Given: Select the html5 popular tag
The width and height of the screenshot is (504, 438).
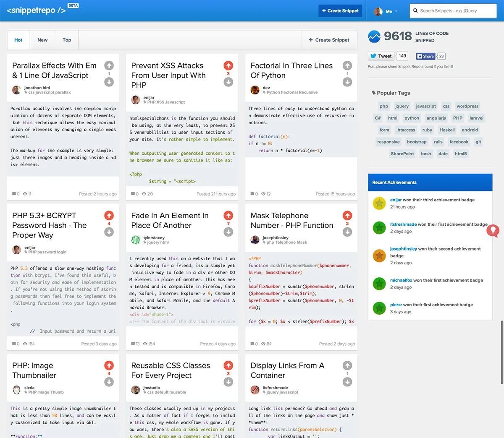Looking at the screenshot, I should [461, 154].
